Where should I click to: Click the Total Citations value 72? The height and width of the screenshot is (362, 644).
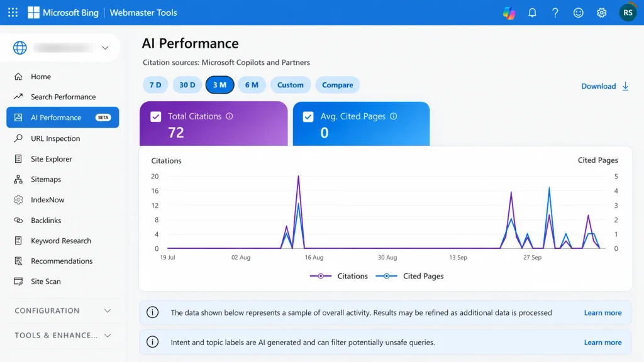[x=176, y=133]
